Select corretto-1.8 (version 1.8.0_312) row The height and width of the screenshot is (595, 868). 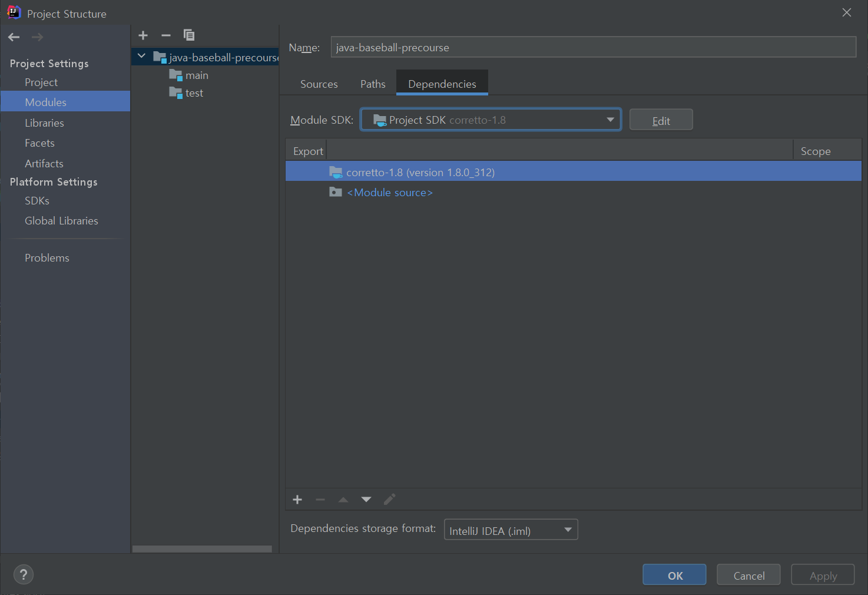point(574,172)
